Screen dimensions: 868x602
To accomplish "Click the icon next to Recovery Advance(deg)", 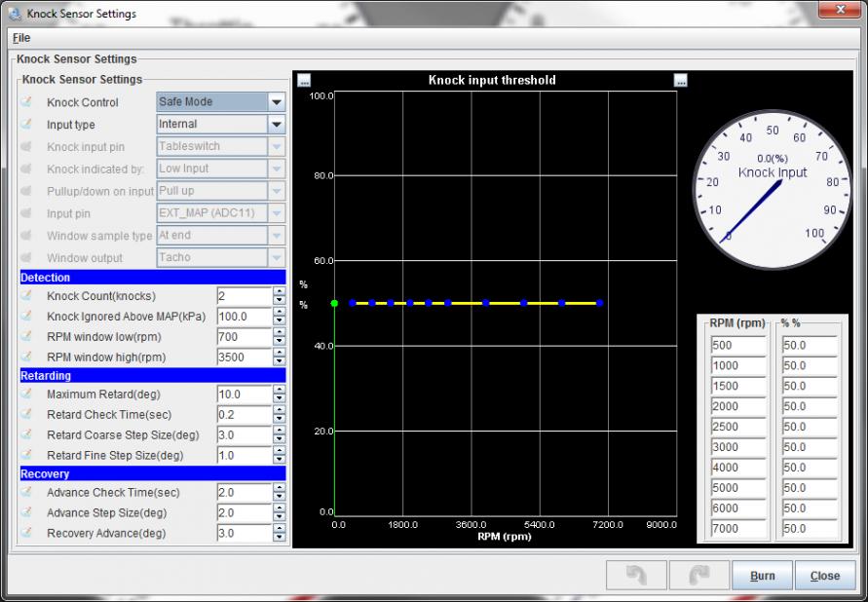I will click(x=27, y=534).
